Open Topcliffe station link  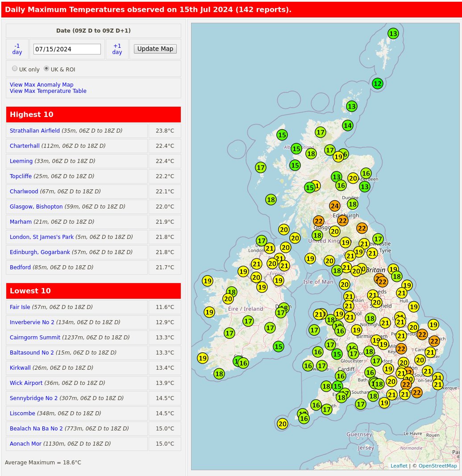click(x=21, y=176)
